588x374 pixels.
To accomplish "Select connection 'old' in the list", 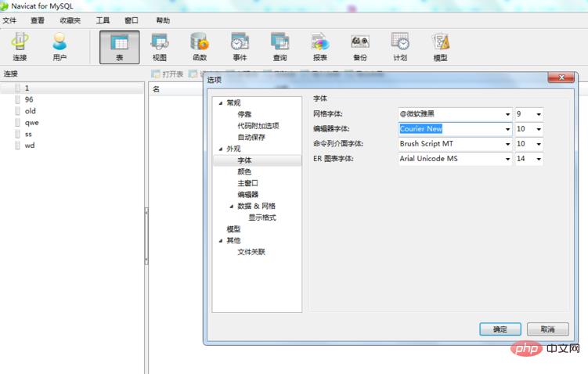I will click(x=31, y=111).
